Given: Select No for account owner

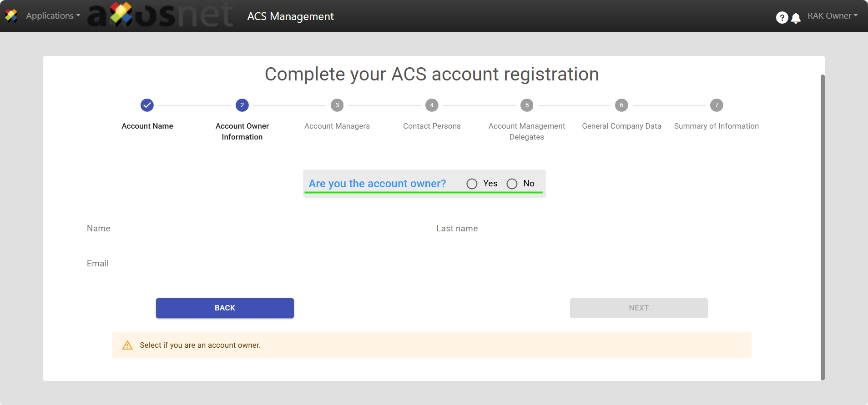Looking at the screenshot, I should click(512, 184).
